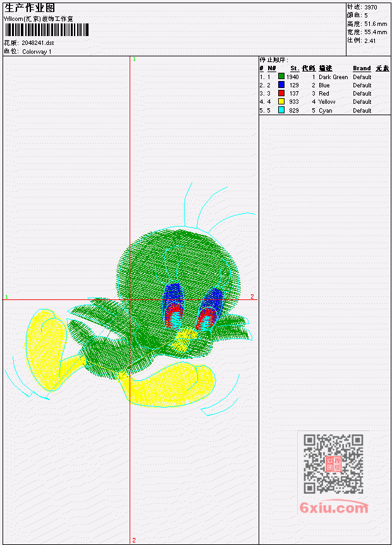Select the 'Dark Green' description text
The image size is (392, 545).
[333, 77]
